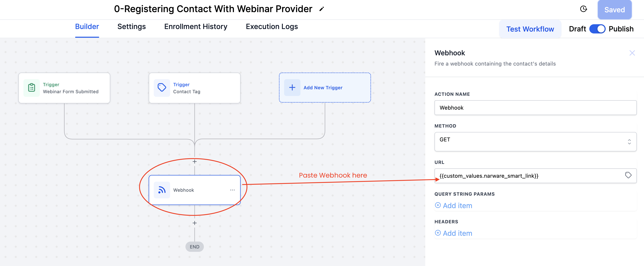This screenshot has height=266, width=644.
Task: Click the tag icon in URL field
Action: (x=628, y=175)
